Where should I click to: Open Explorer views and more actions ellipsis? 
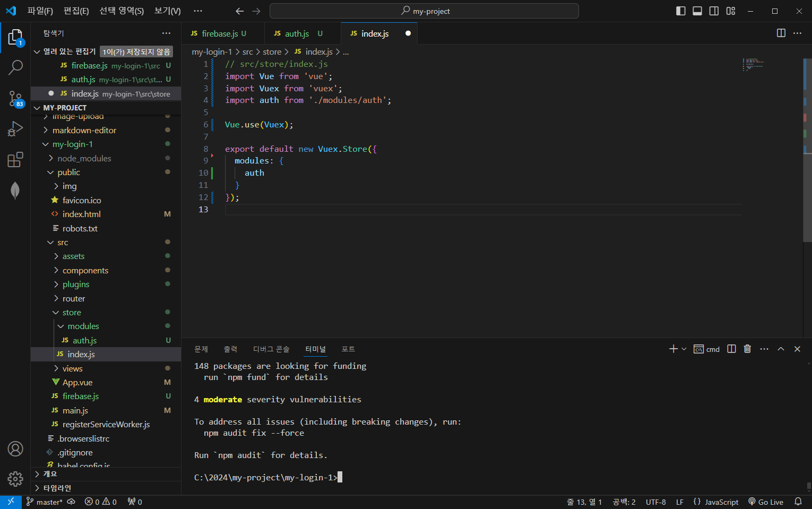coord(166,33)
